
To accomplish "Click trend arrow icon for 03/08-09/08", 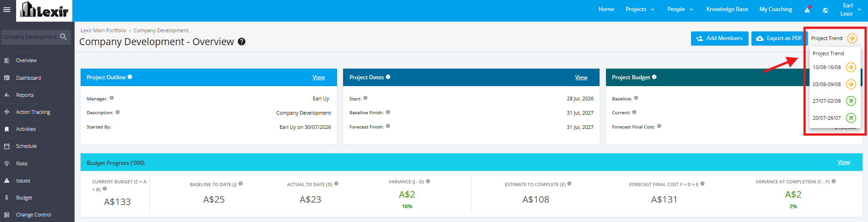I will click(851, 84).
